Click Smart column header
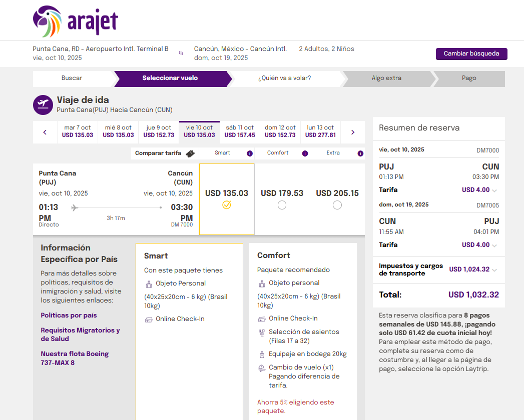 coord(222,153)
